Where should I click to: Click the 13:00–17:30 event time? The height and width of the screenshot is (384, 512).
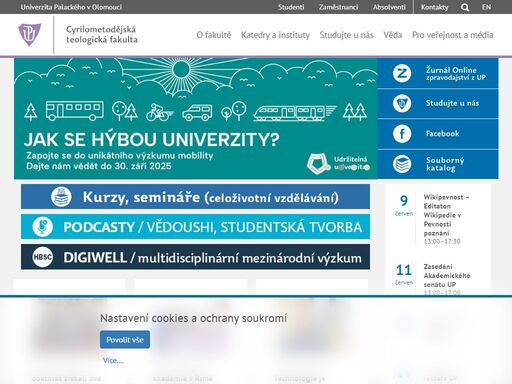coord(442,241)
